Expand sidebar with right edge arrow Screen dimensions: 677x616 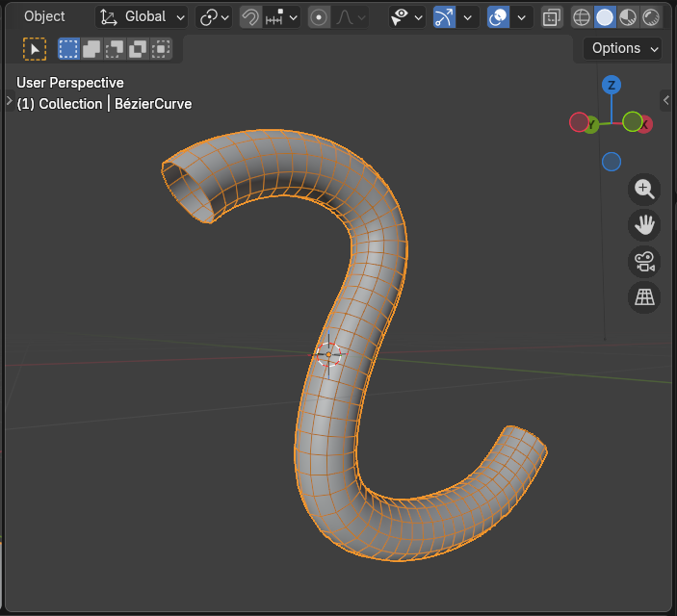click(665, 100)
